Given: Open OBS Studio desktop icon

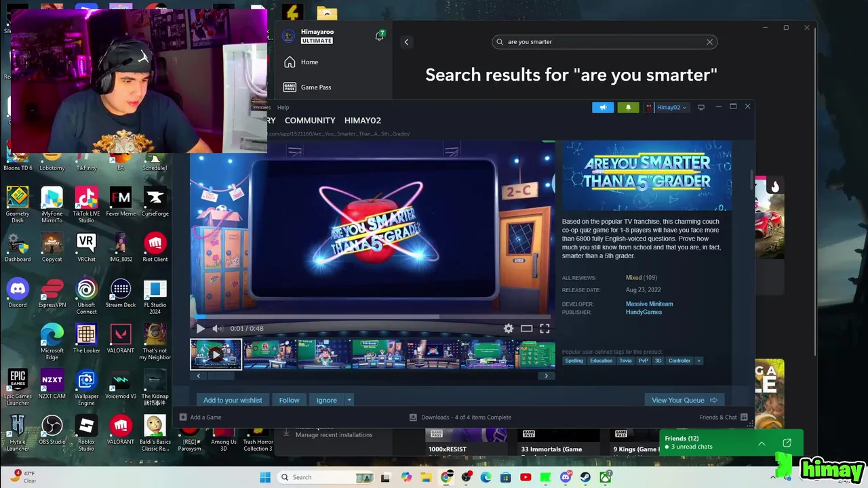Looking at the screenshot, I should click(52, 430).
